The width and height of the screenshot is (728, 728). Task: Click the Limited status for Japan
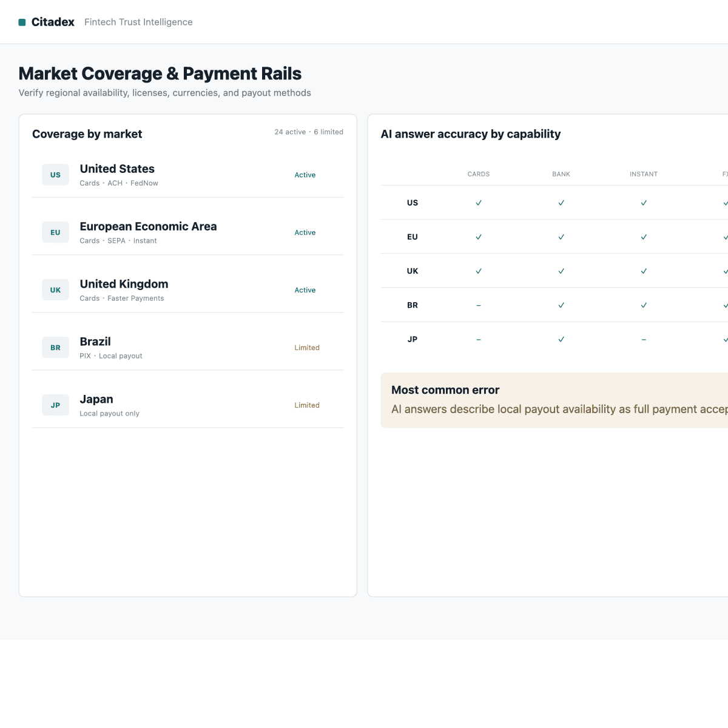click(x=307, y=405)
